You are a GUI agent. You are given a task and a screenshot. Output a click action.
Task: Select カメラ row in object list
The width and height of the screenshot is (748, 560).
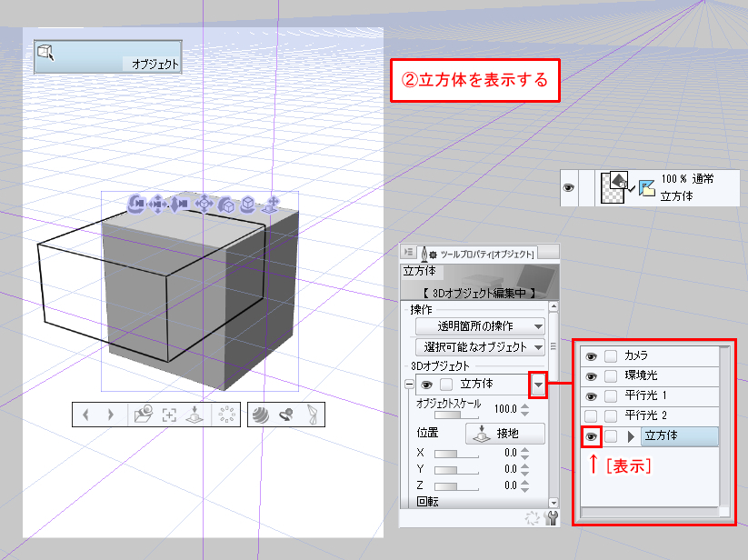[x=649, y=355]
